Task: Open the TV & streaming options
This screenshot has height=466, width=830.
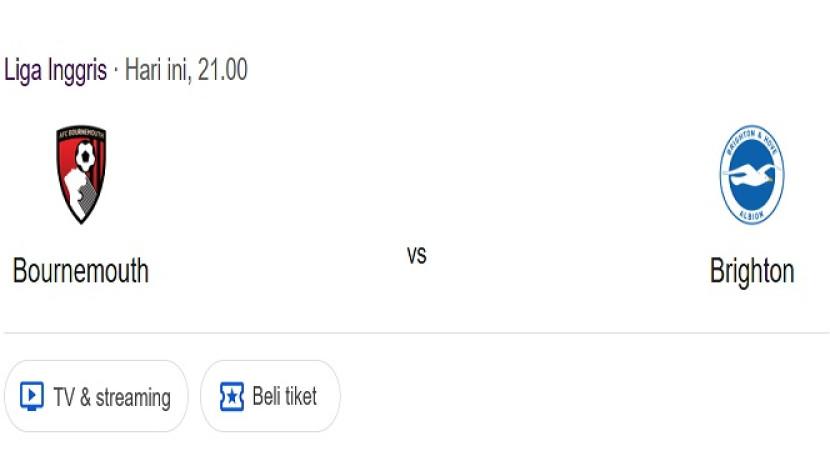Action: pyautogui.click(x=96, y=397)
